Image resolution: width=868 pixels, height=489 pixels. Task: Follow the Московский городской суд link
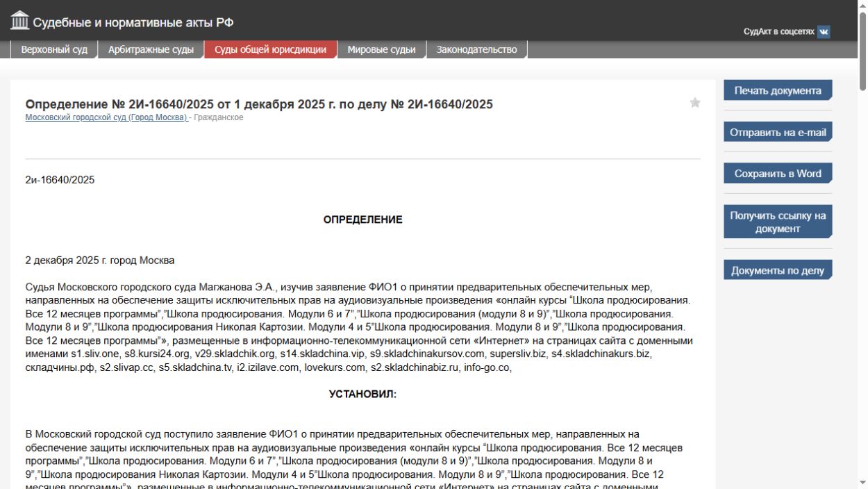106,117
